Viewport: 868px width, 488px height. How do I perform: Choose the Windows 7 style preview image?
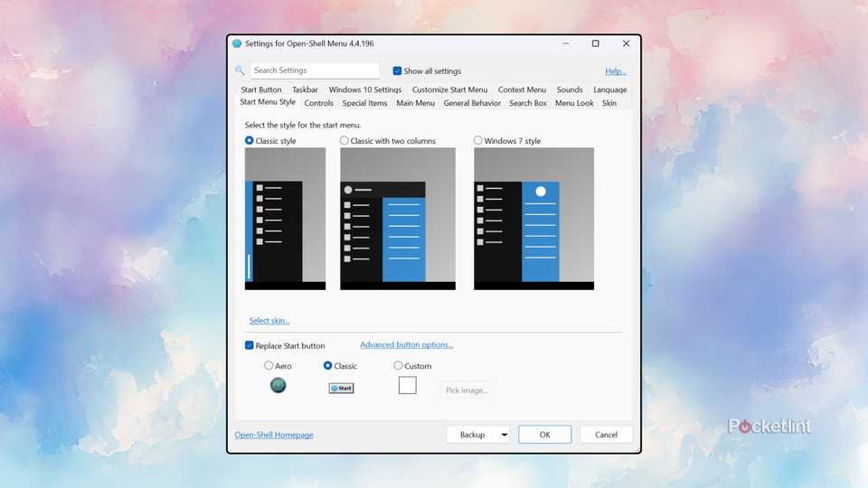click(533, 219)
